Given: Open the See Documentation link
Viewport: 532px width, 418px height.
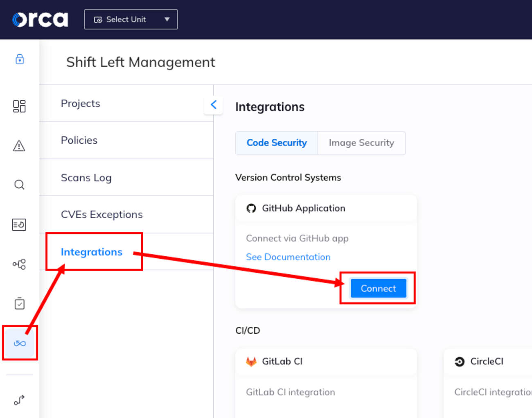Looking at the screenshot, I should tap(288, 257).
